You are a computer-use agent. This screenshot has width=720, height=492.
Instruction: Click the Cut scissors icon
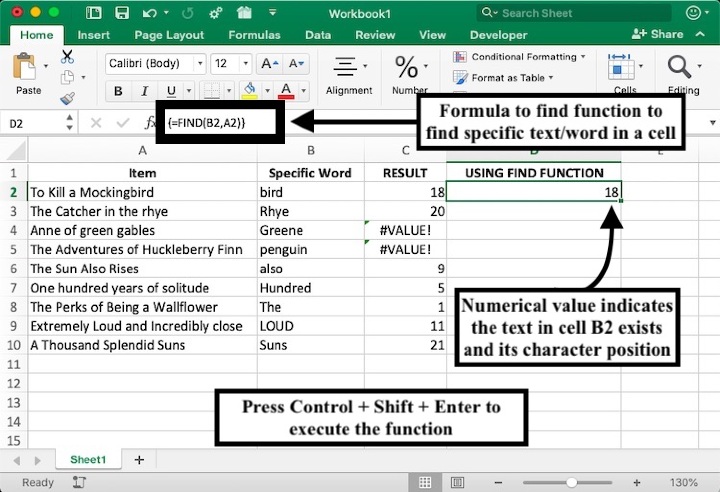[68, 57]
